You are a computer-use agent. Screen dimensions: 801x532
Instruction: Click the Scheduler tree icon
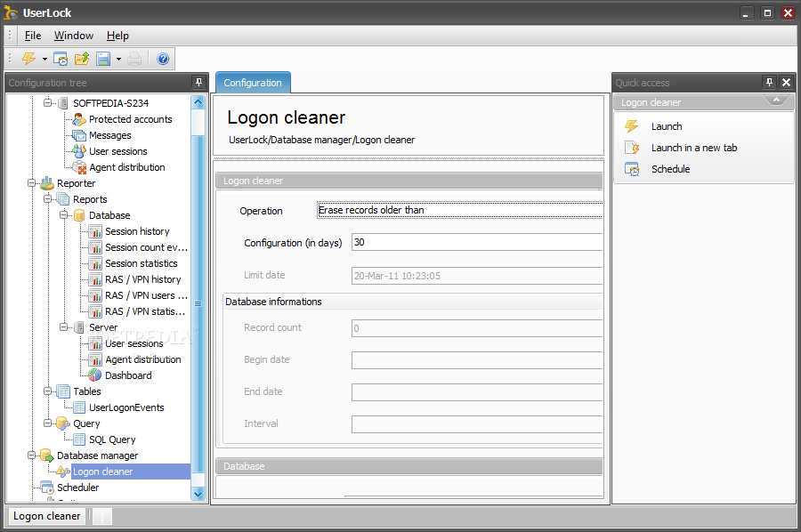(x=47, y=488)
